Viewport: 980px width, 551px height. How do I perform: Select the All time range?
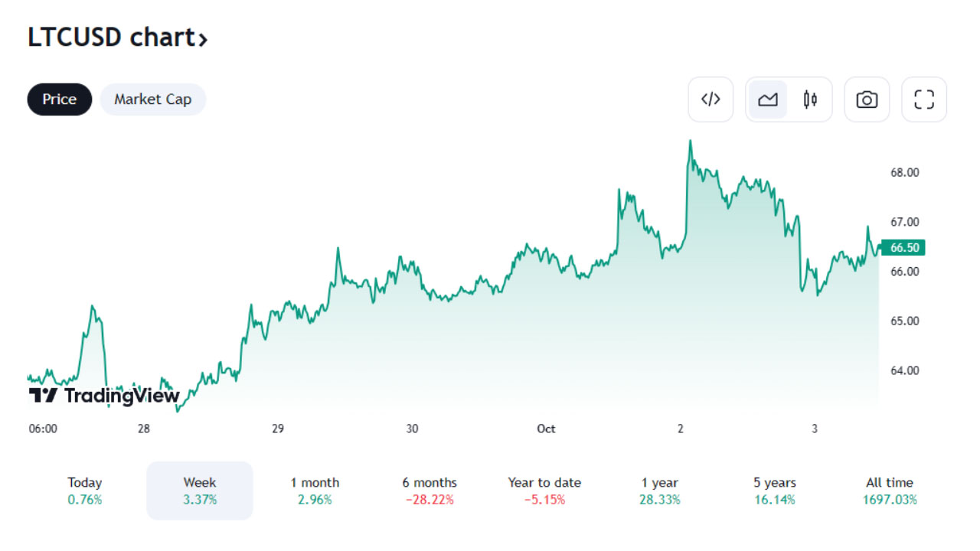coord(889,491)
